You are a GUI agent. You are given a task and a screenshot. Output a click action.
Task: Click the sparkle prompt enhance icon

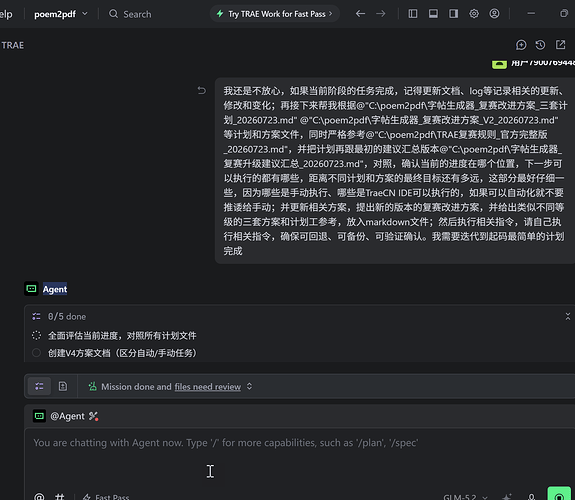click(507, 497)
